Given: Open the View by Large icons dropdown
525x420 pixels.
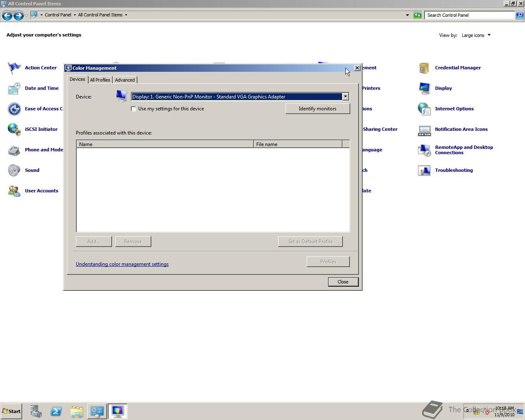Looking at the screenshot, I should point(476,35).
